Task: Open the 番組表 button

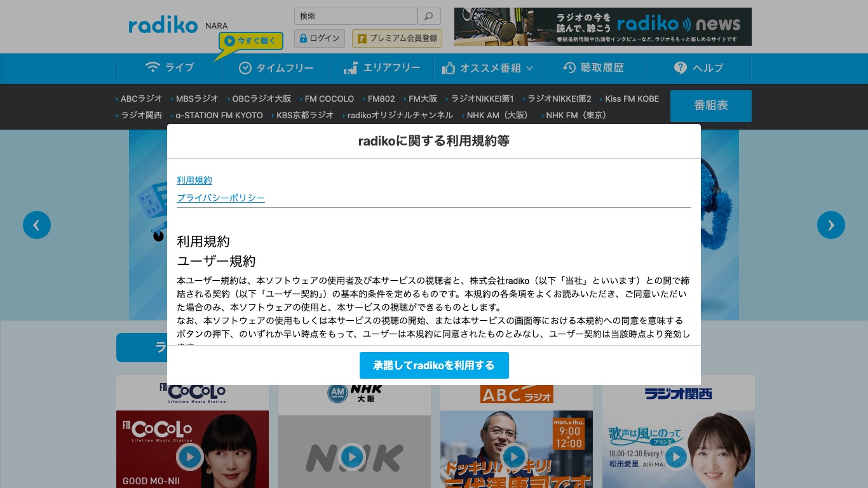Action: coord(711,106)
